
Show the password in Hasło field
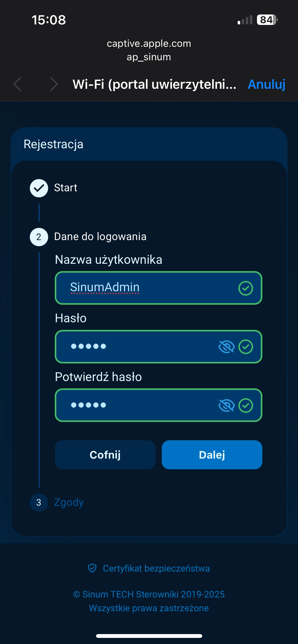pos(226,347)
